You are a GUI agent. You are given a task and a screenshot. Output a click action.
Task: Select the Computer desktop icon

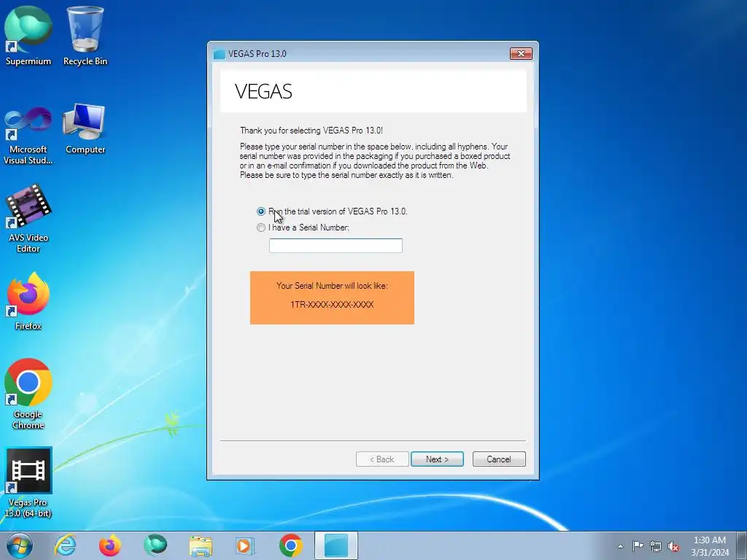click(85, 130)
